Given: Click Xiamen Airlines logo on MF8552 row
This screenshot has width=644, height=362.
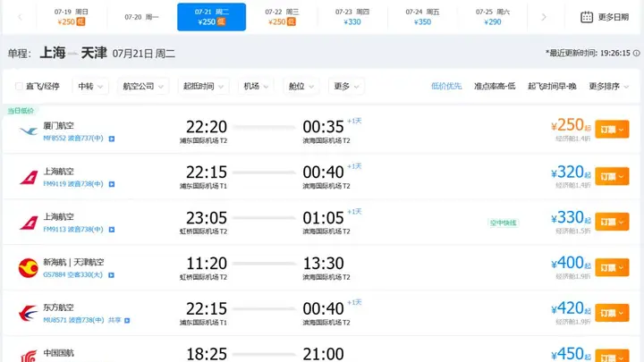Looking at the screenshot, I should pyautogui.click(x=29, y=130).
